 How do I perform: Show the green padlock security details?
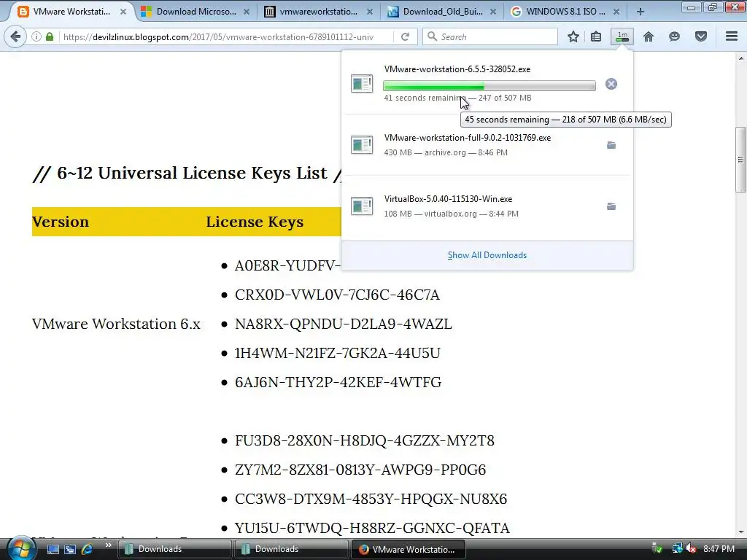point(50,36)
